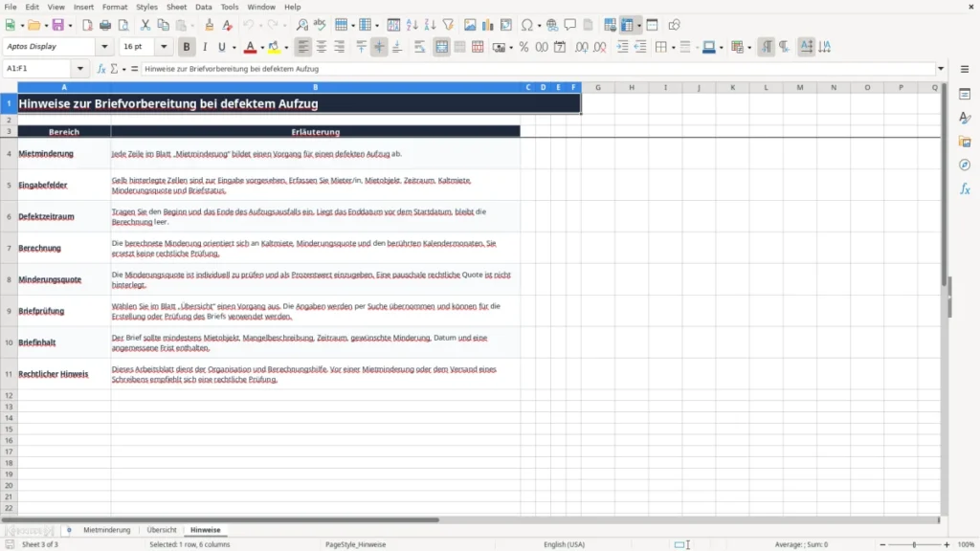Cut the selected cells
This screenshot has width=980, height=551.
145,25
